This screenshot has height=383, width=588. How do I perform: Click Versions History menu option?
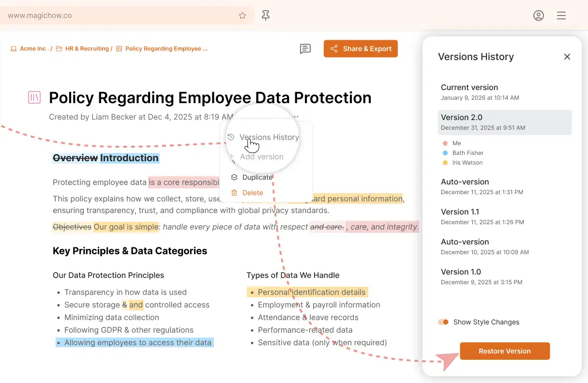click(x=269, y=137)
